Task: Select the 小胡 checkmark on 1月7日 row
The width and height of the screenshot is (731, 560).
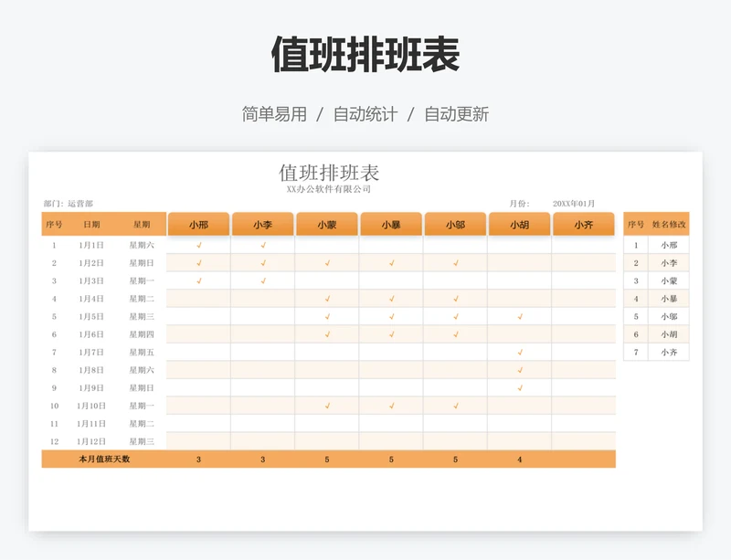Action: (x=520, y=352)
